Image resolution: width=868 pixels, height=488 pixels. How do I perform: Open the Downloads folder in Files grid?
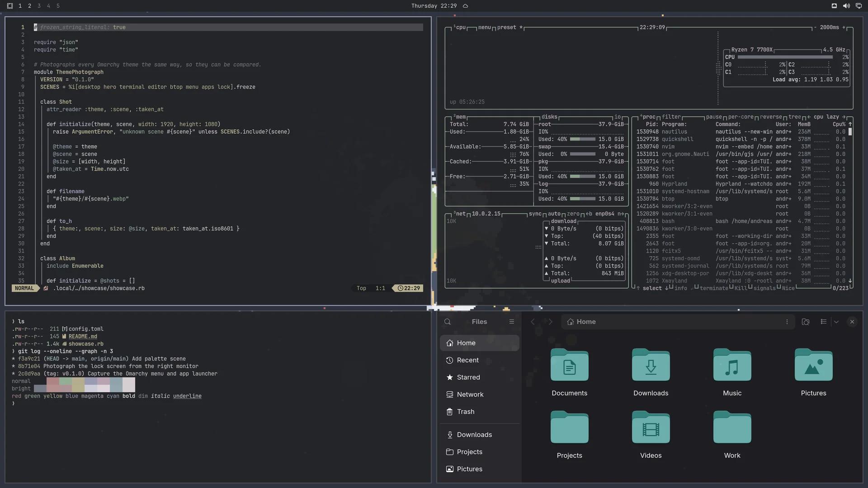[651, 365]
